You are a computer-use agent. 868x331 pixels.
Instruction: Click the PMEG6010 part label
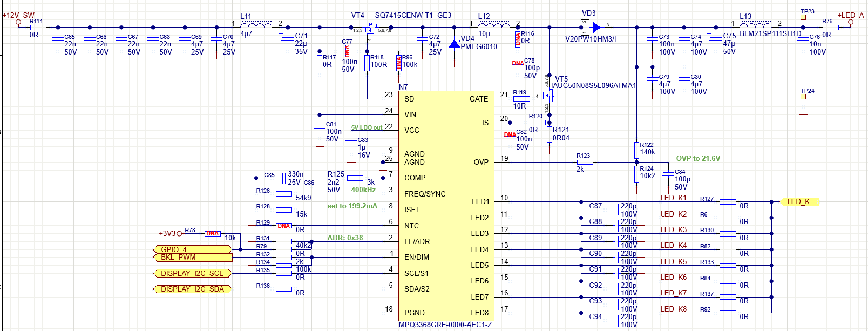coord(479,46)
